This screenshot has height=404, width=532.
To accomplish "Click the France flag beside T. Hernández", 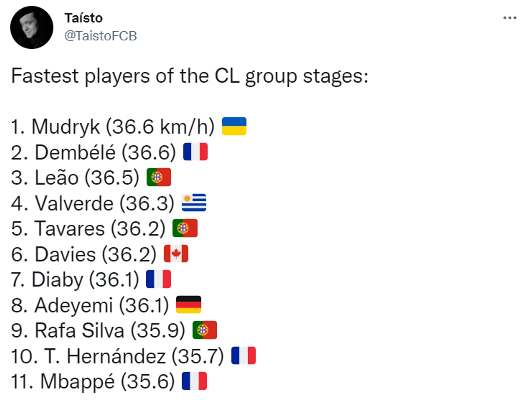I will [x=243, y=356].
